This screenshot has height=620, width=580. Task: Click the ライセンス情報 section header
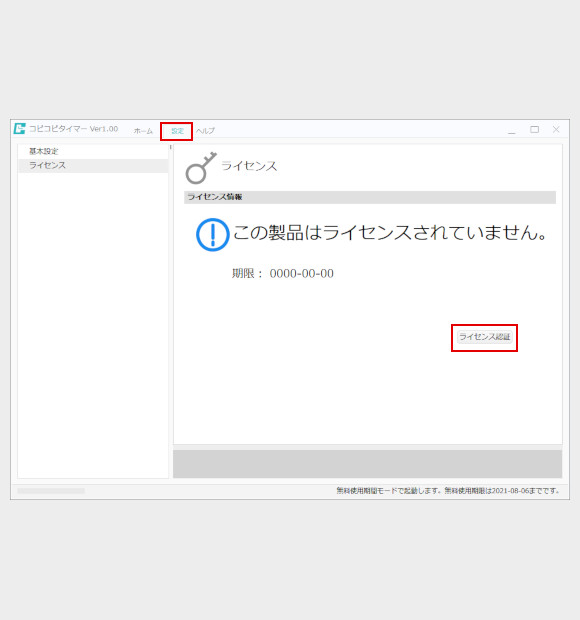370,197
